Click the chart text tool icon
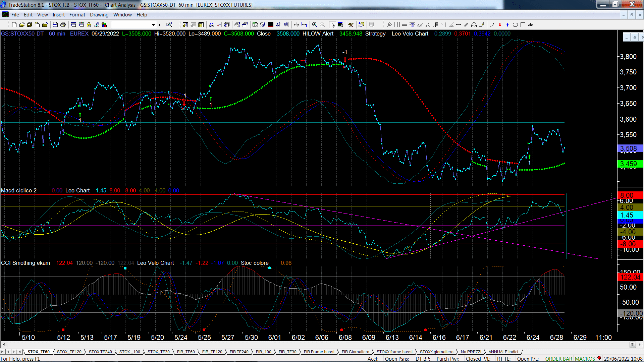 click(x=340, y=25)
